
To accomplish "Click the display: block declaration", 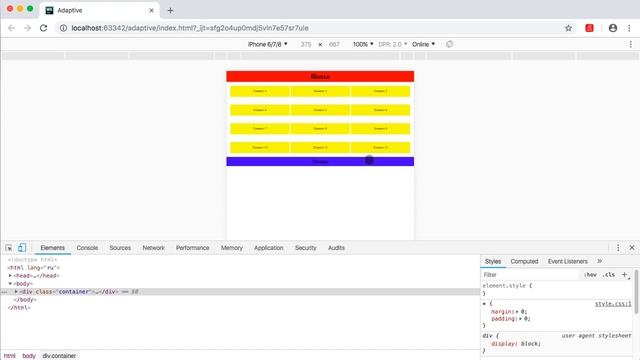I will [x=516, y=344].
